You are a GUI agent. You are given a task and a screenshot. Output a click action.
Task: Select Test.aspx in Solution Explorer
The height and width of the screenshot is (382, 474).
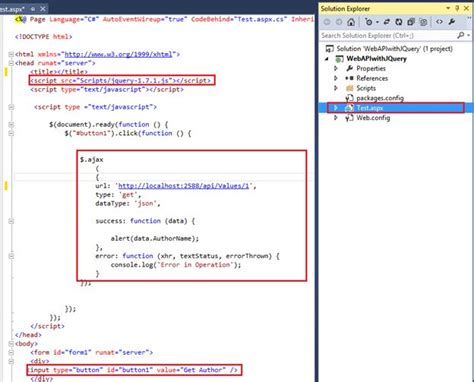(370, 108)
